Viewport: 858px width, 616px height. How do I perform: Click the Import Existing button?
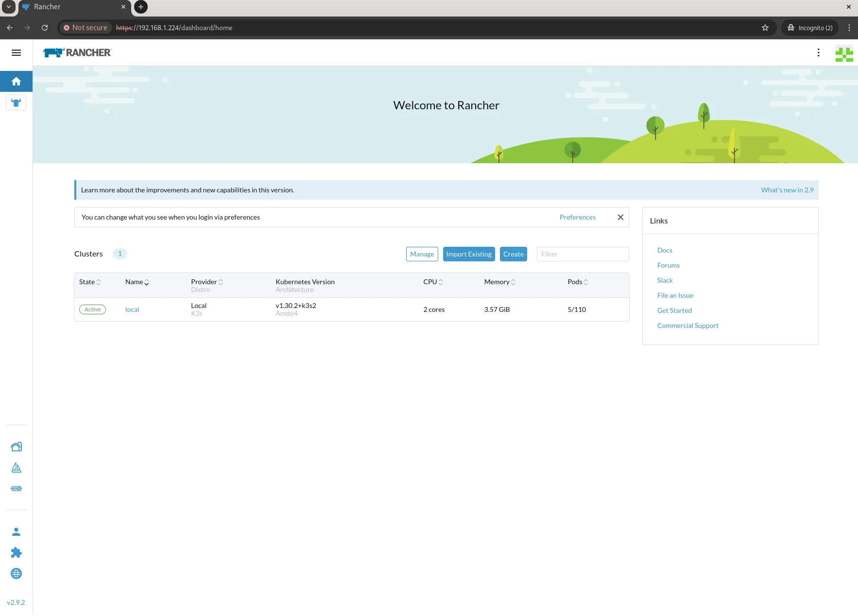point(469,254)
